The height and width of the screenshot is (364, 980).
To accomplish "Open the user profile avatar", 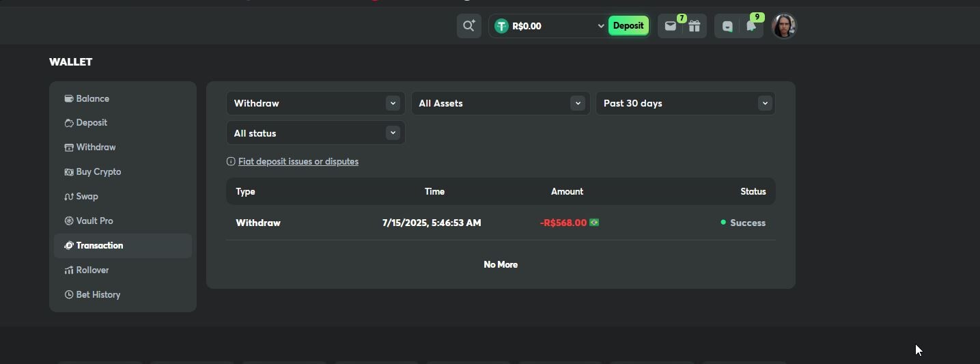I will coord(784,26).
